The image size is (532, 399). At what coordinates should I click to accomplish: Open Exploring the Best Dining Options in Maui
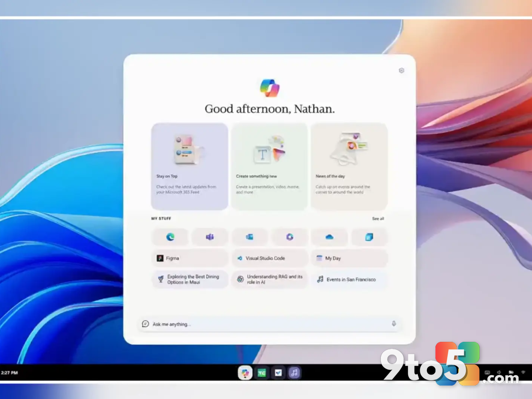pos(190,279)
